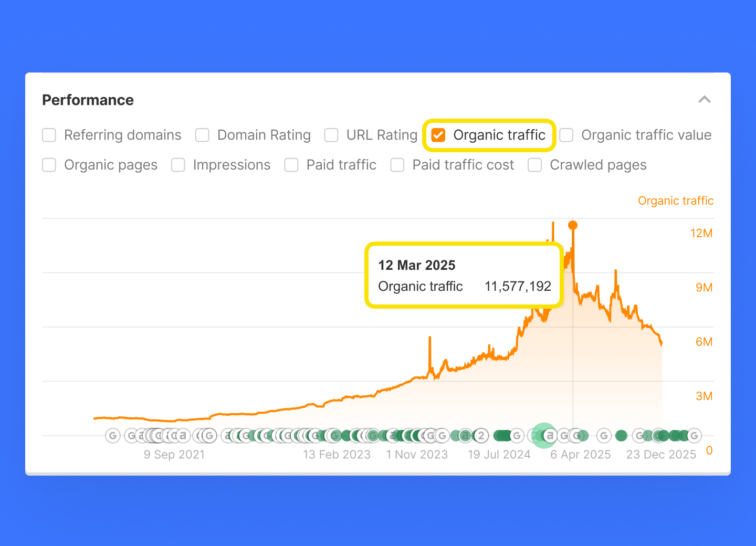
Task: Collapse the Performance section using the chevron
Action: pos(705,99)
